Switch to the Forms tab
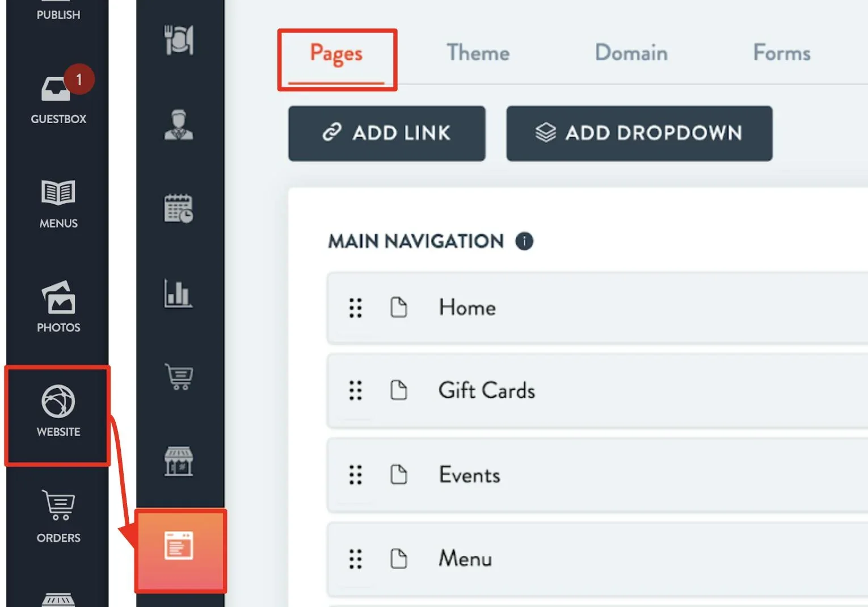868x607 pixels. point(782,53)
